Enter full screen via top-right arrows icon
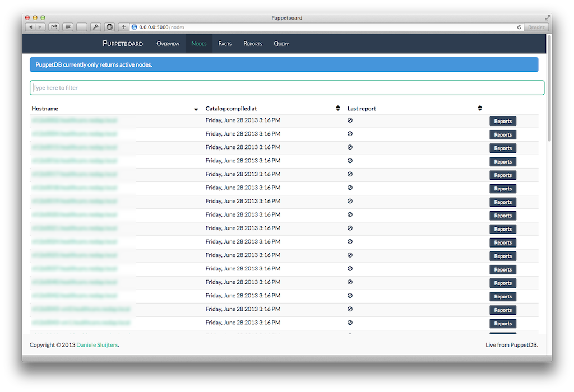The image size is (574, 392). 547,18
